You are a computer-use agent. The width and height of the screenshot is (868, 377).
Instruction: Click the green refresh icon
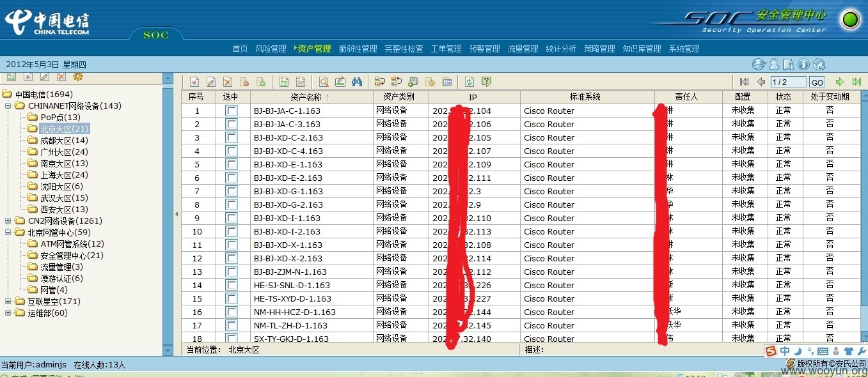470,82
